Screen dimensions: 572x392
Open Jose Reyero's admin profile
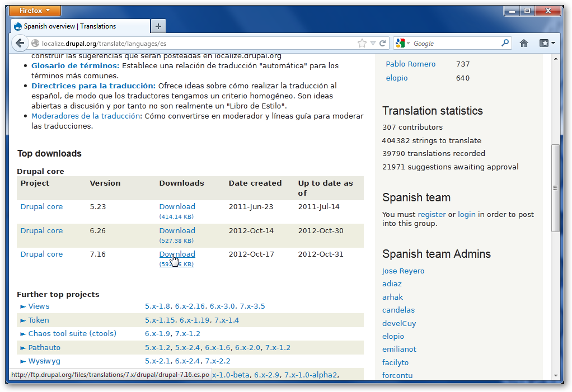coord(403,271)
